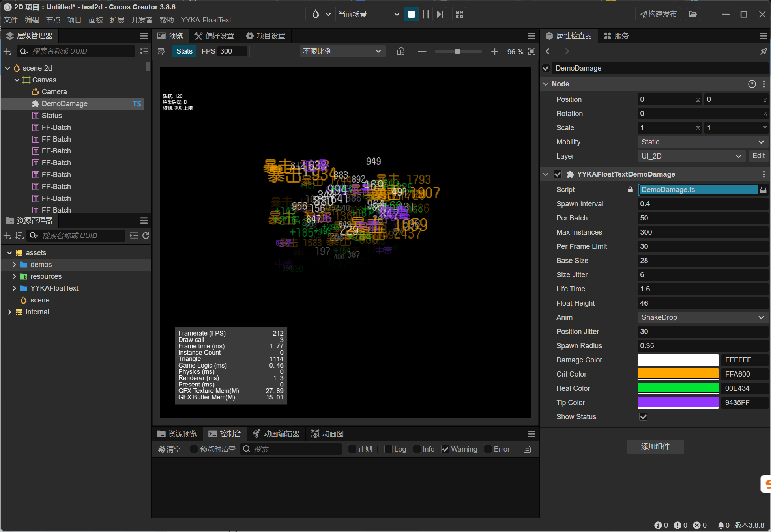Zoom in plus icon in preview
Screen dimensions: 771x532
click(x=494, y=52)
